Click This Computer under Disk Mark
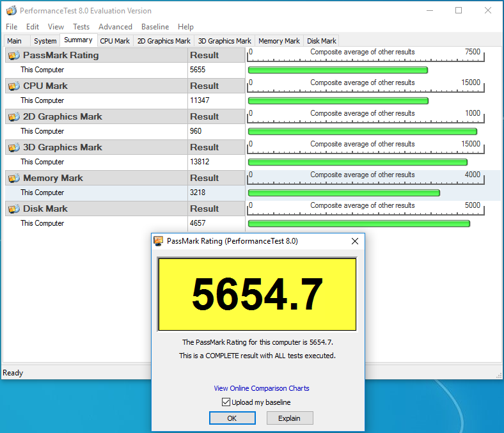The height and width of the screenshot is (433, 504). point(42,223)
